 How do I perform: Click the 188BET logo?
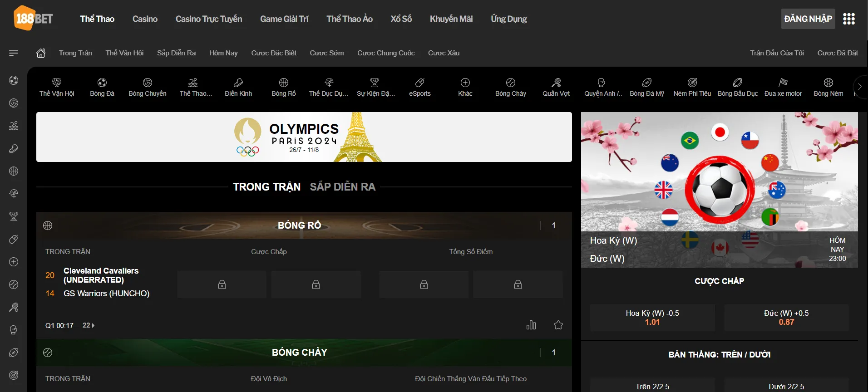tap(33, 19)
